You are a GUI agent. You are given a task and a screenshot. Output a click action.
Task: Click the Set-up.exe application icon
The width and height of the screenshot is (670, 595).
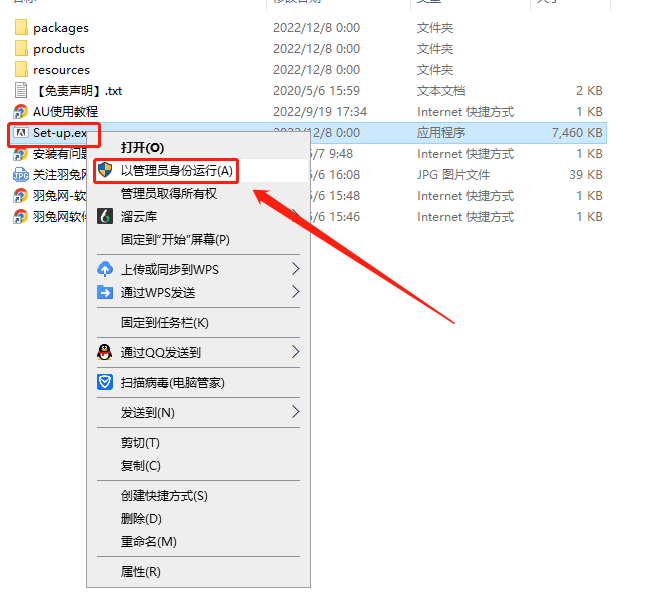point(21,133)
